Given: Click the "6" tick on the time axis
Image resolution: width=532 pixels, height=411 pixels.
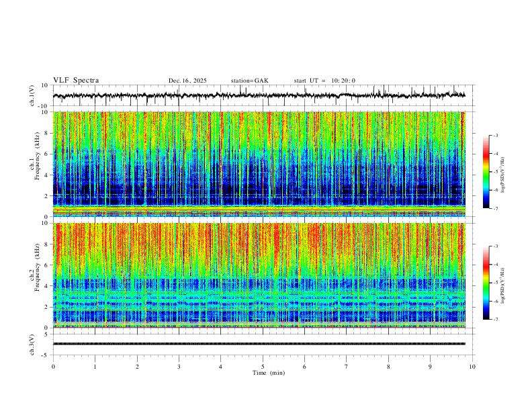Looking at the screenshot, I should pos(304,367).
